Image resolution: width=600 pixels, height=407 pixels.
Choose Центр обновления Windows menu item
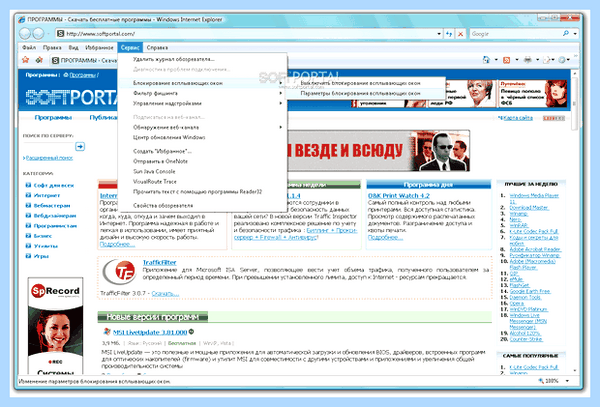(x=202, y=137)
